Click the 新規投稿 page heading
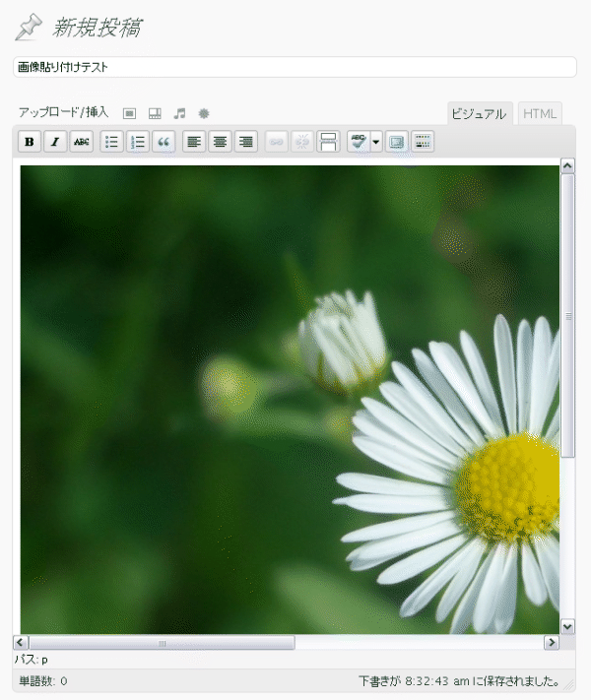Screen dimensions: 591x700 point(97,28)
